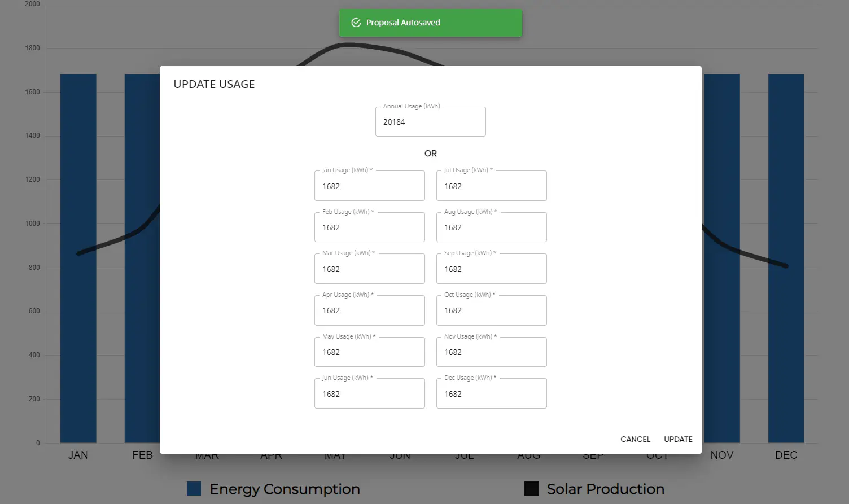Click the DEC axis label
Image resolution: width=849 pixels, height=504 pixels.
(786, 455)
